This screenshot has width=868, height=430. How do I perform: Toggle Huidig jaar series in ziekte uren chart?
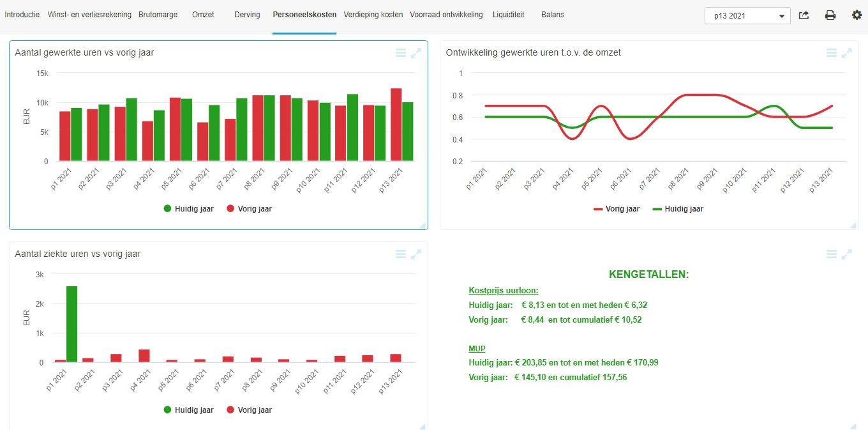[188, 410]
